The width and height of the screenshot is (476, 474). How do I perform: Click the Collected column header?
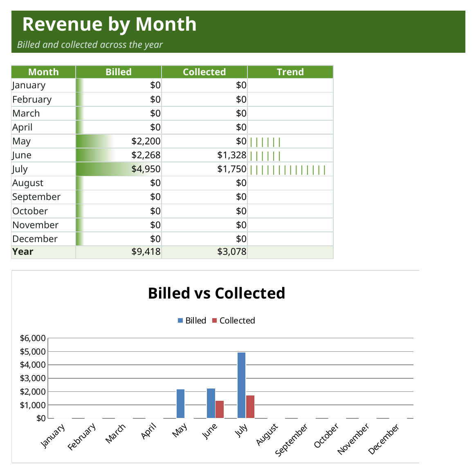click(x=204, y=72)
